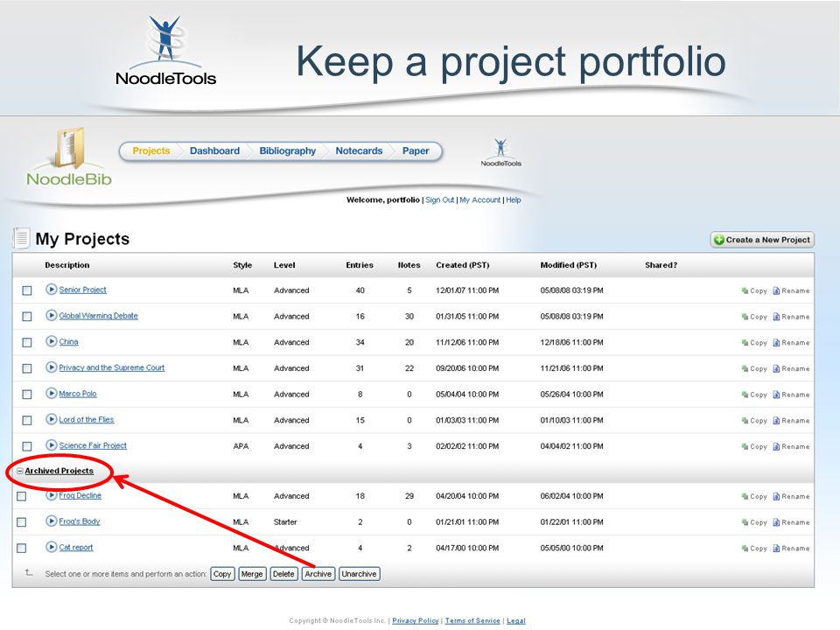Open the Science Fair Project link

(93, 445)
